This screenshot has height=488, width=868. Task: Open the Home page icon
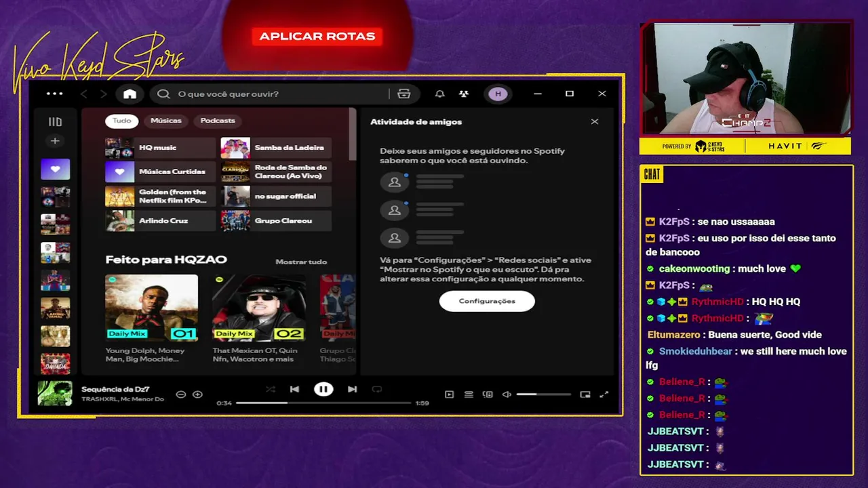click(x=130, y=94)
